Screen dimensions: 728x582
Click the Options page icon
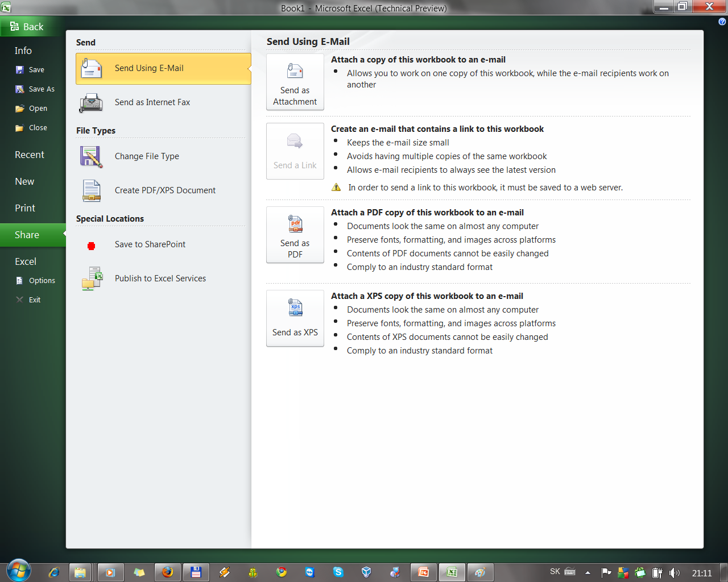point(20,281)
